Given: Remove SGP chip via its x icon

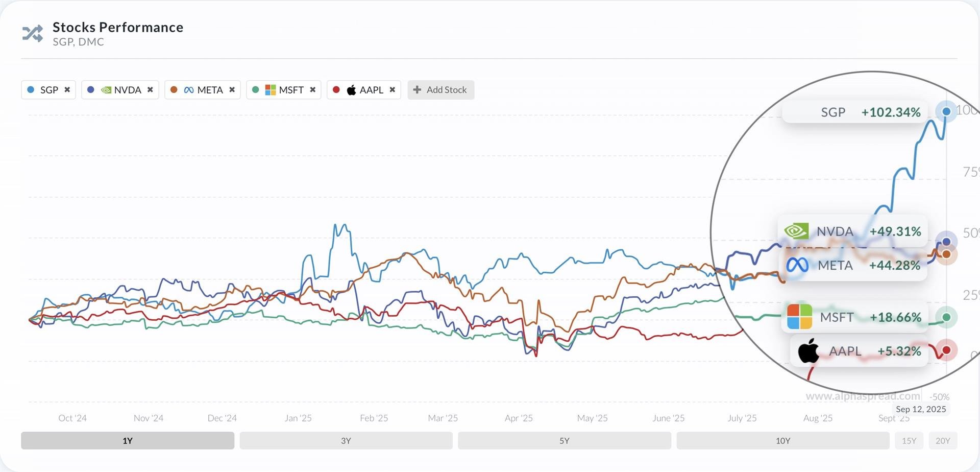Looking at the screenshot, I should pyautogui.click(x=67, y=89).
